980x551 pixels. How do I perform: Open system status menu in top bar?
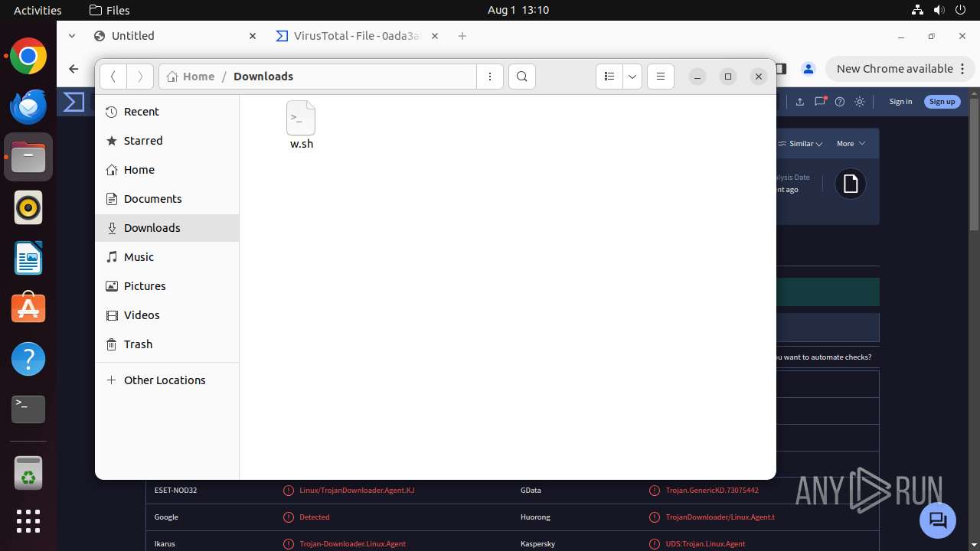[x=939, y=10]
